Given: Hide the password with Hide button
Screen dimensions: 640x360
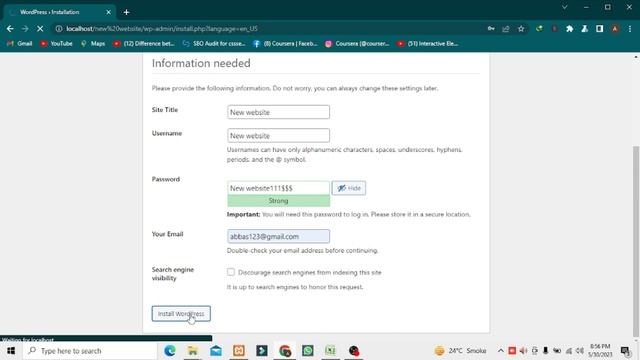Looking at the screenshot, I should (x=349, y=188).
